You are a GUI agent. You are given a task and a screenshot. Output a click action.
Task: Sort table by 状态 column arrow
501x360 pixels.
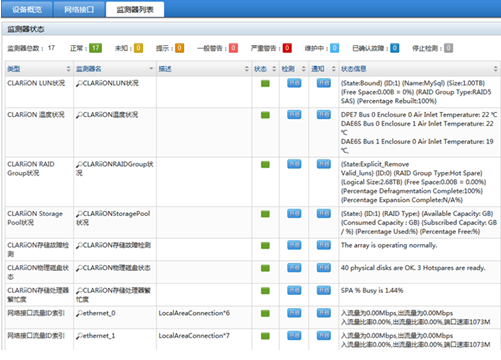(274, 69)
